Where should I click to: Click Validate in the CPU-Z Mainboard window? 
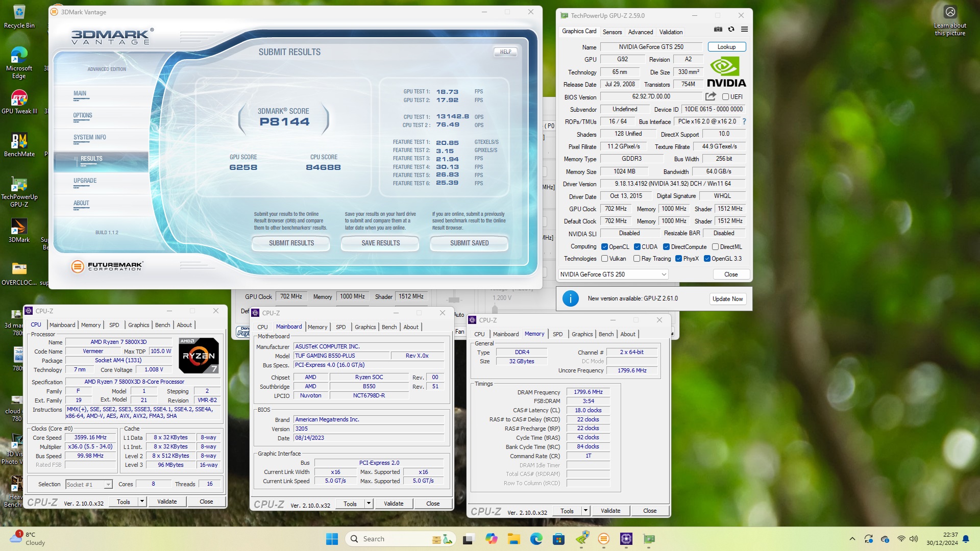394,504
